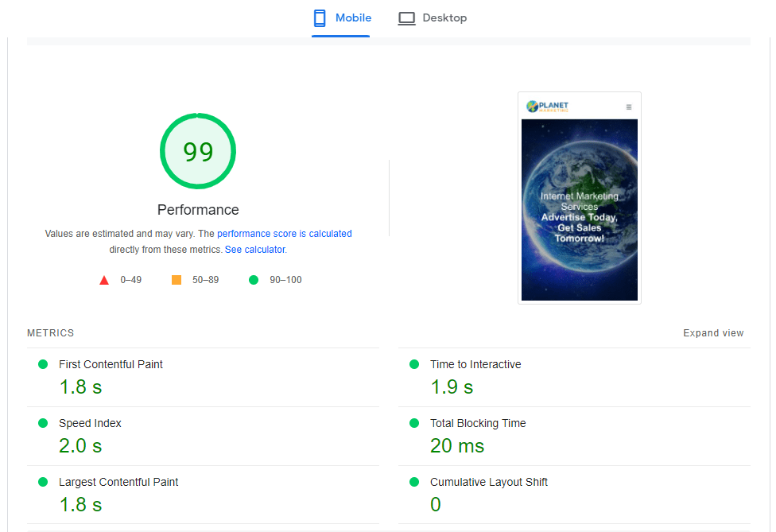
Task: Select the 'Time to Interactive' label
Action: (x=475, y=364)
